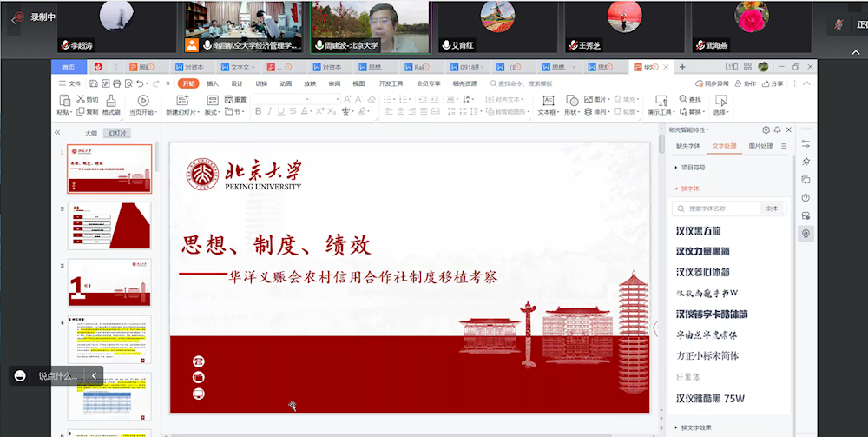
Task: Select the Format Painter (格式刷) brush
Action: (x=111, y=100)
